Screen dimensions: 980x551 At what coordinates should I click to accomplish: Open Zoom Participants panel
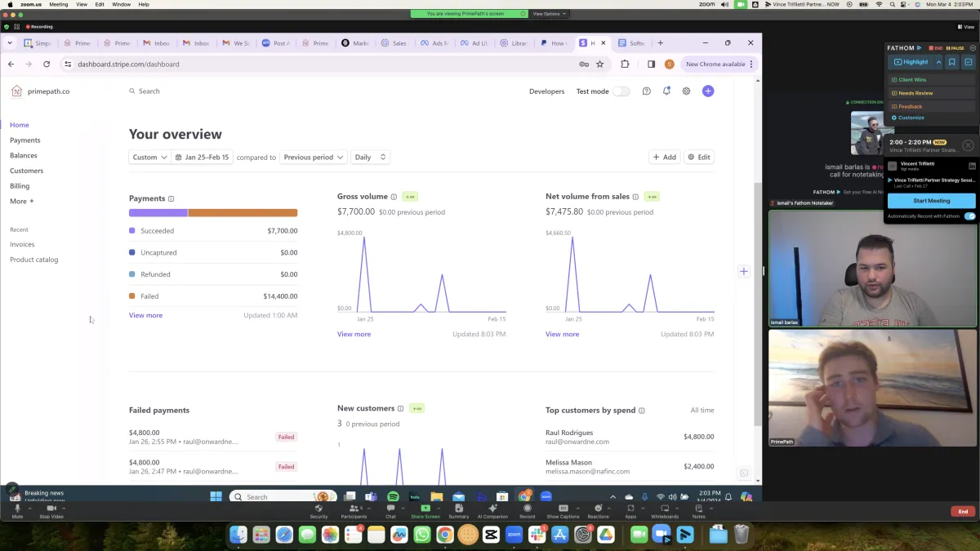tap(354, 510)
